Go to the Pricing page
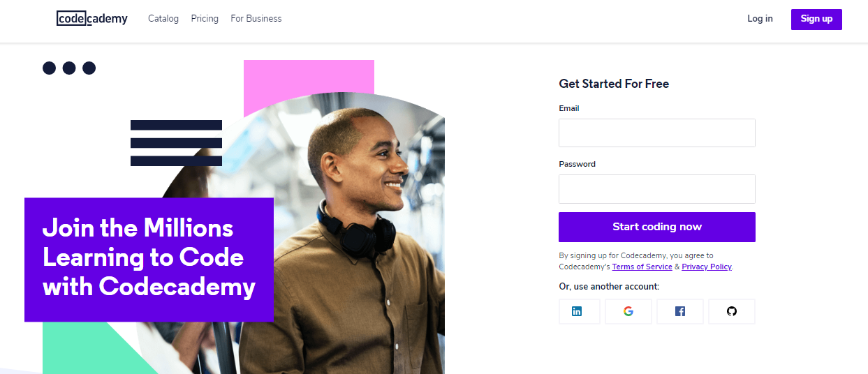Image resolution: width=868 pixels, height=374 pixels. point(205,19)
